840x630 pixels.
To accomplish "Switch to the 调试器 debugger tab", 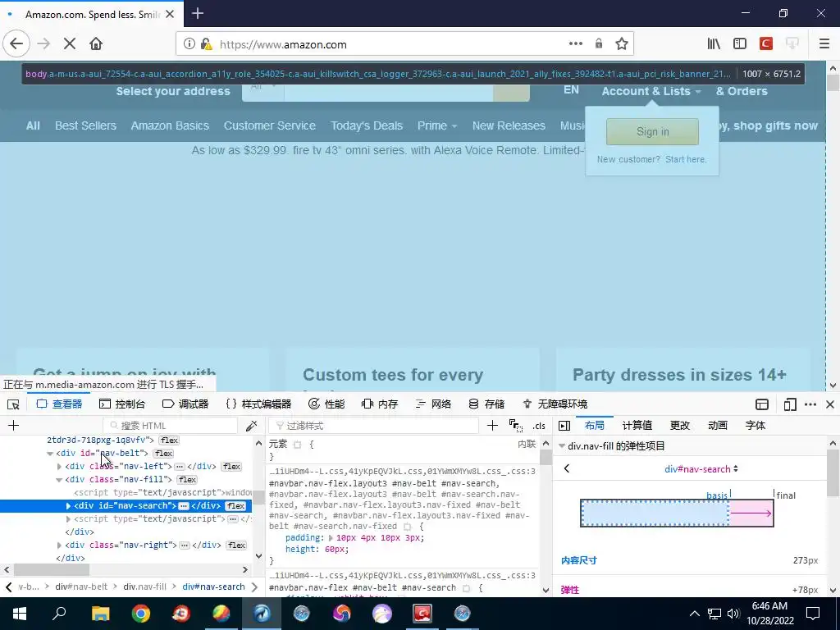I will (x=185, y=404).
